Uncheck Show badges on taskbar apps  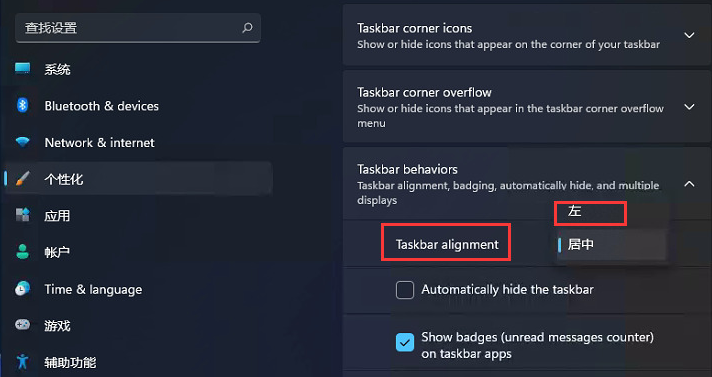tap(405, 342)
